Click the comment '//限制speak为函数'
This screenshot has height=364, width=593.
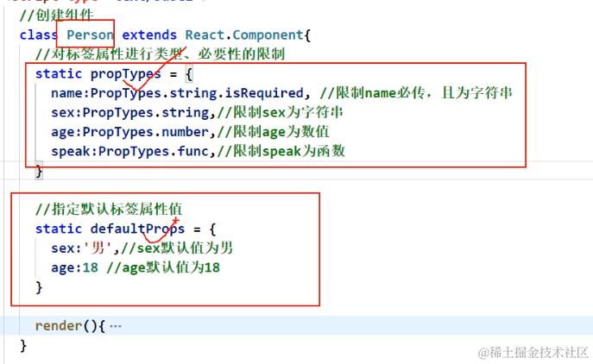tap(281, 151)
